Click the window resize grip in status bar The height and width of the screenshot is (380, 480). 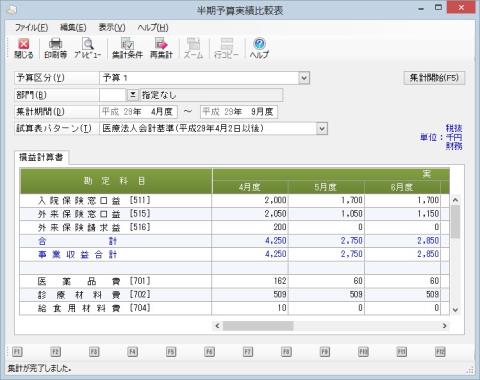point(470,370)
